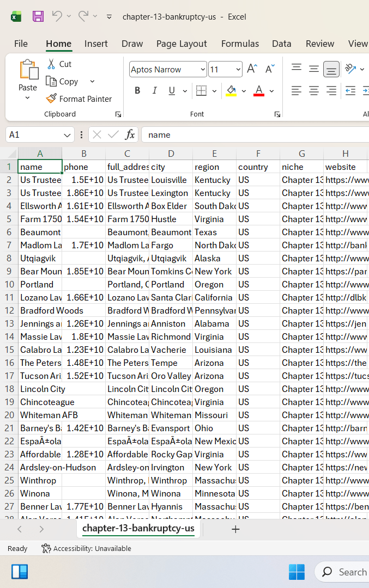Open the Review tab

tap(320, 44)
